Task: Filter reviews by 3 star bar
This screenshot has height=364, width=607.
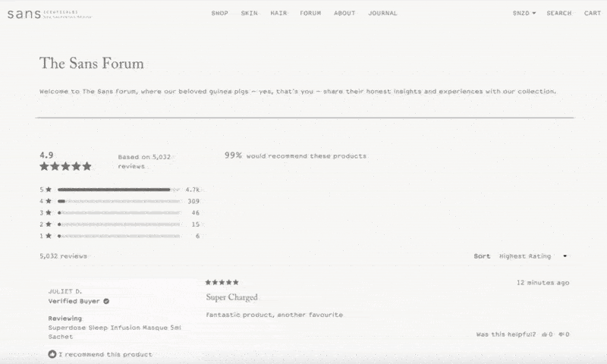Action: (x=119, y=213)
